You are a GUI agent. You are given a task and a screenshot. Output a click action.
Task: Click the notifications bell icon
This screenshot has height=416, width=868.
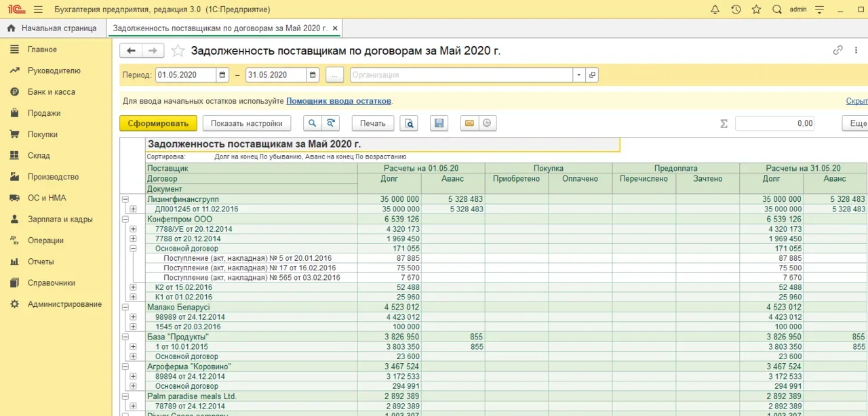coord(715,9)
